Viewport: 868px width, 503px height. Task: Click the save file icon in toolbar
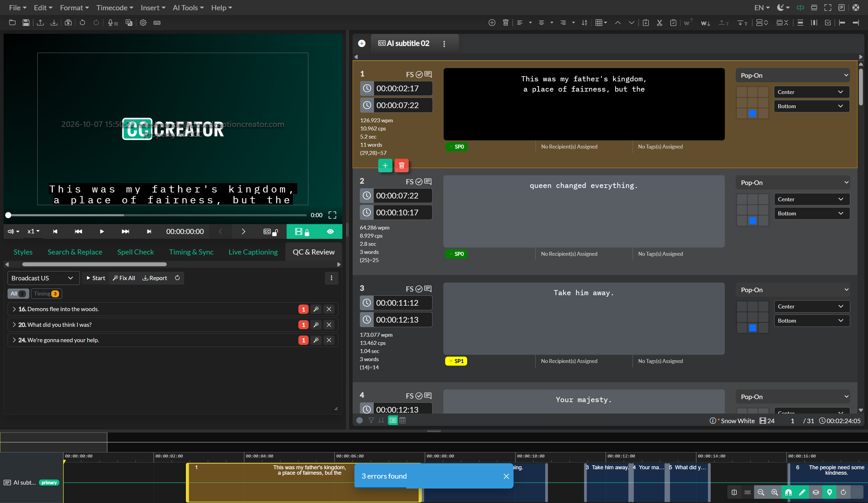(26, 23)
